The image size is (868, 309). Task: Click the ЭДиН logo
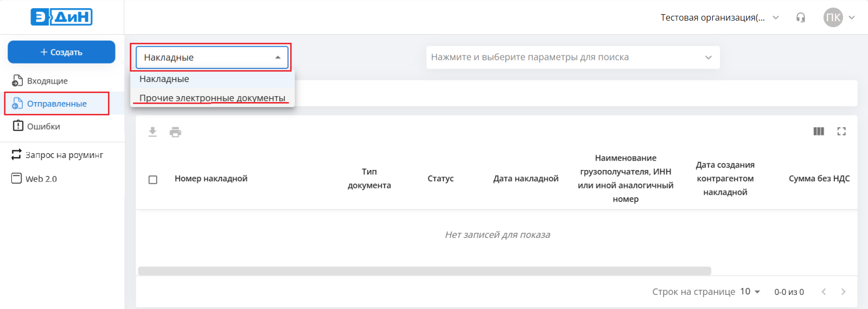click(x=61, y=17)
